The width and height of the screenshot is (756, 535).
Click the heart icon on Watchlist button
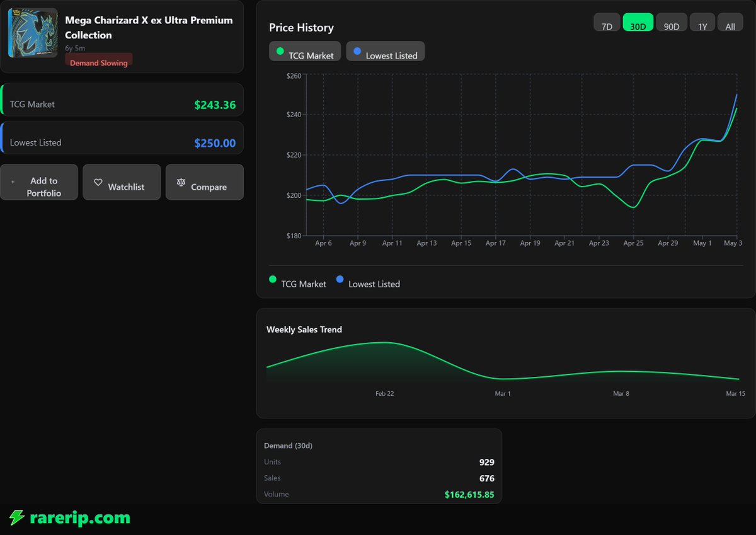click(98, 182)
